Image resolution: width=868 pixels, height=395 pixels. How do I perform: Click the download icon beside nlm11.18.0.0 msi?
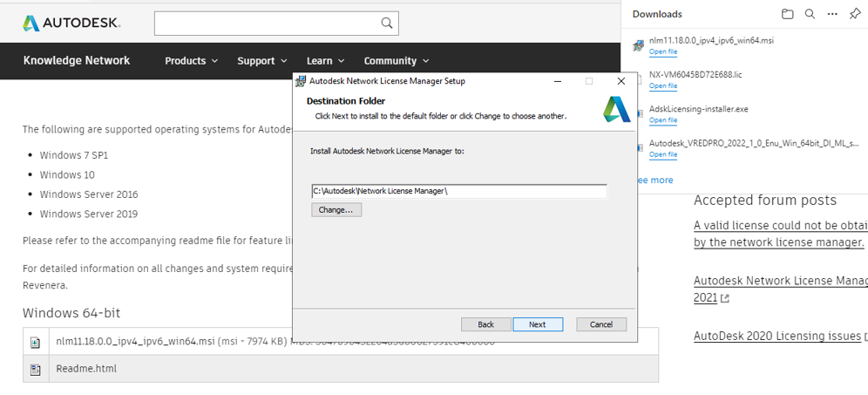pyautogui.click(x=36, y=343)
